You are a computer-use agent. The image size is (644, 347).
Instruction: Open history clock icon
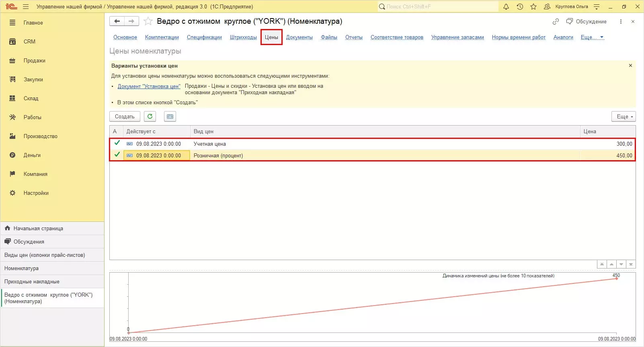[520, 7]
